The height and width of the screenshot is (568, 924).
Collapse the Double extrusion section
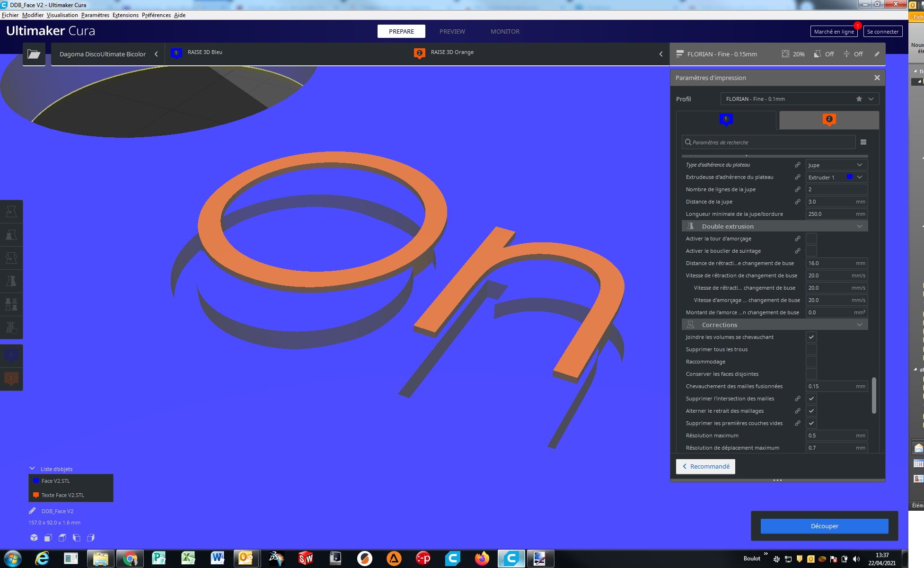pos(859,226)
